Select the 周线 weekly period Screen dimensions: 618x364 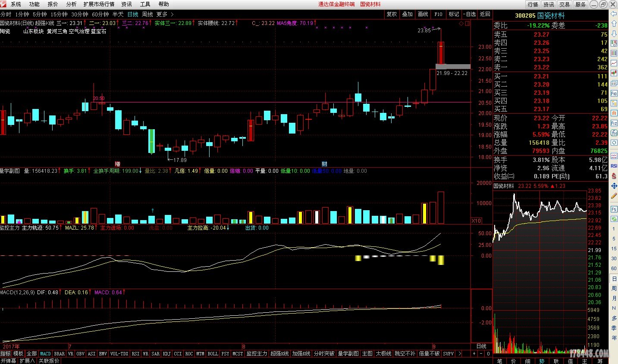click(x=147, y=14)
